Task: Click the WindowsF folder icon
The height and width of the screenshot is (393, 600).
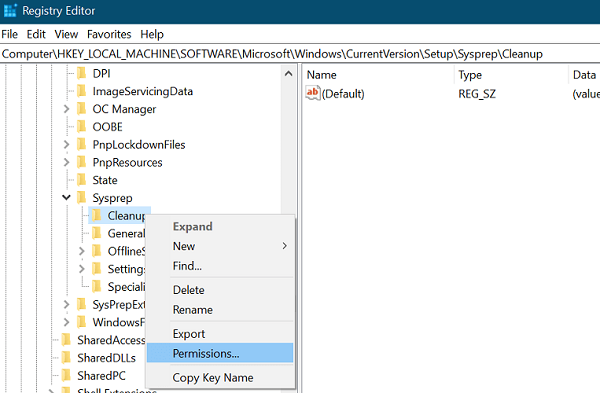Action: [82, 322]
